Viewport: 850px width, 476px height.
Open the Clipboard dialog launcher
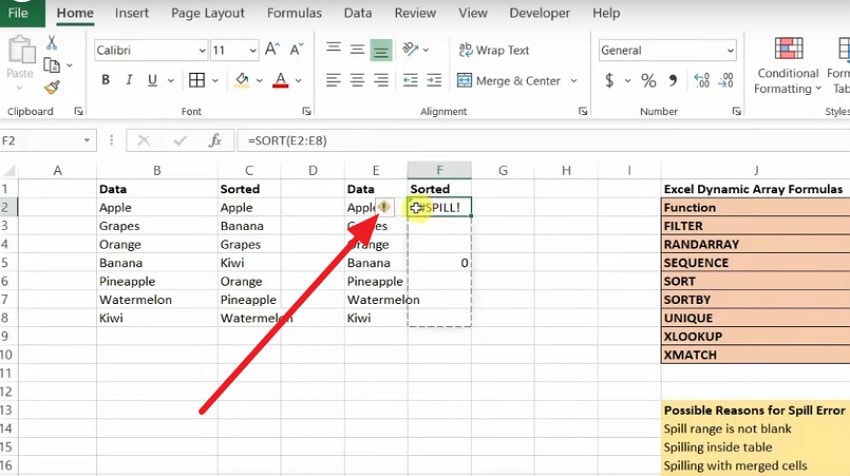point(79,111)
